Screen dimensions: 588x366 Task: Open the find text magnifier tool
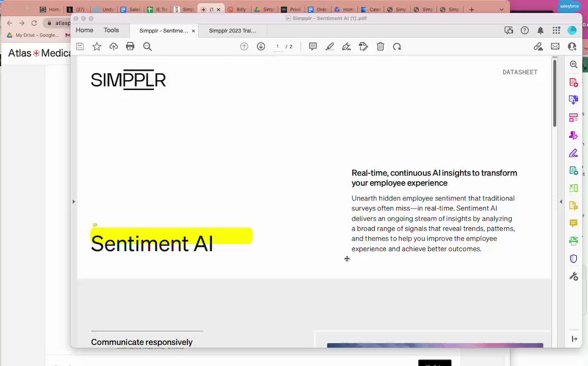(x=147, y=47)
